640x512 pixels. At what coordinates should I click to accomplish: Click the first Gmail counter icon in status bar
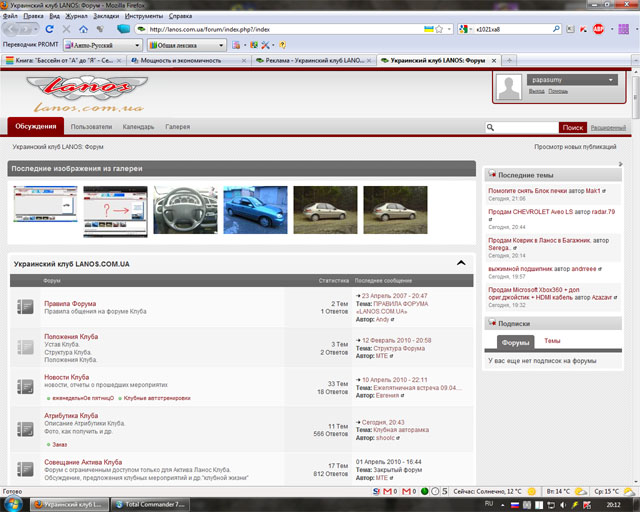coord(387,492)
